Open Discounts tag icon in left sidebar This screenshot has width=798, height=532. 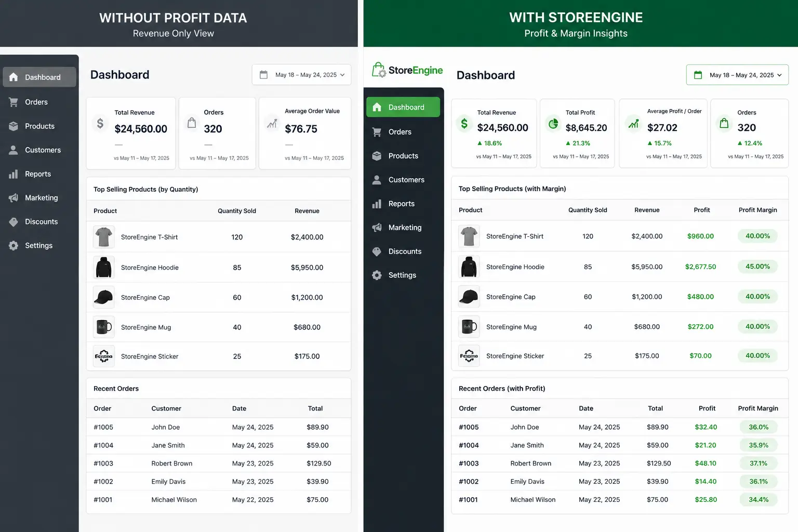(x=14, y=222)
